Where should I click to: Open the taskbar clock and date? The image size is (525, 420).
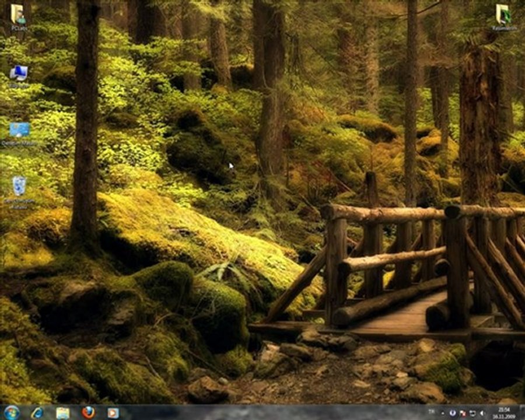click(x=503, y=413)
